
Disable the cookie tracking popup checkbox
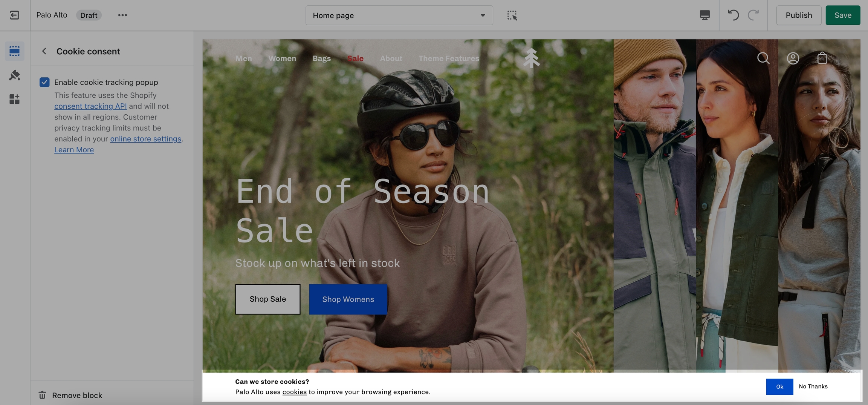click(44, 82)
